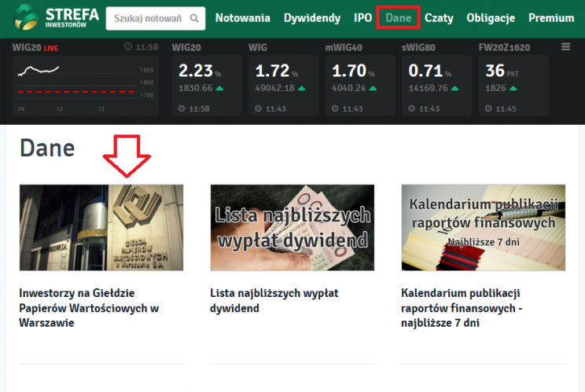Go to the Dywidendy section
This screenshot has height=392, width=585.
point(312,18)
